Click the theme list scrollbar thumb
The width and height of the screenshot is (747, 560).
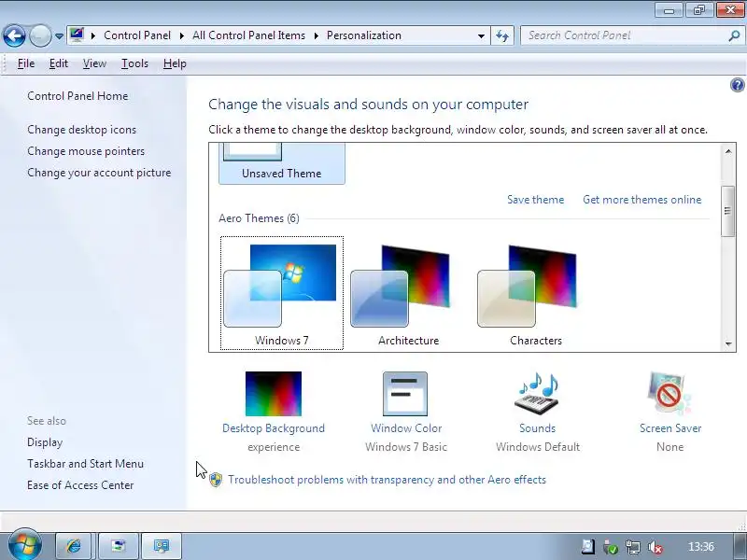728,211
